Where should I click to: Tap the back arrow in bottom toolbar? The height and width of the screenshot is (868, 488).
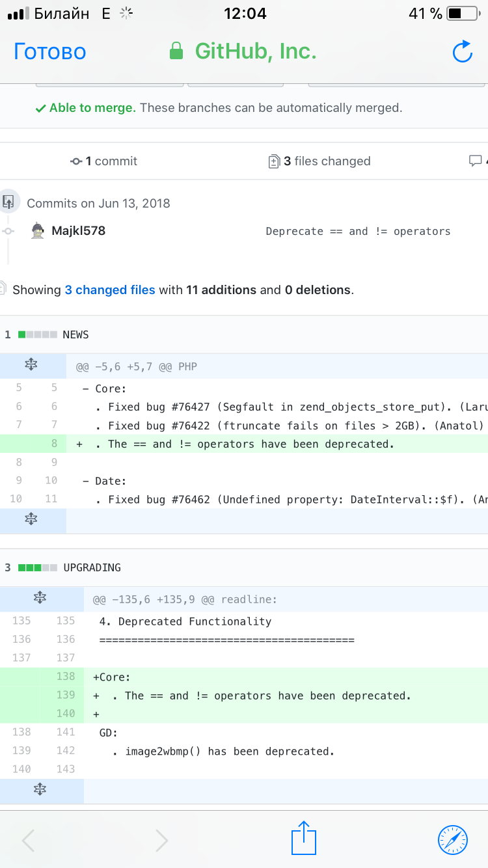pos(28,840)
